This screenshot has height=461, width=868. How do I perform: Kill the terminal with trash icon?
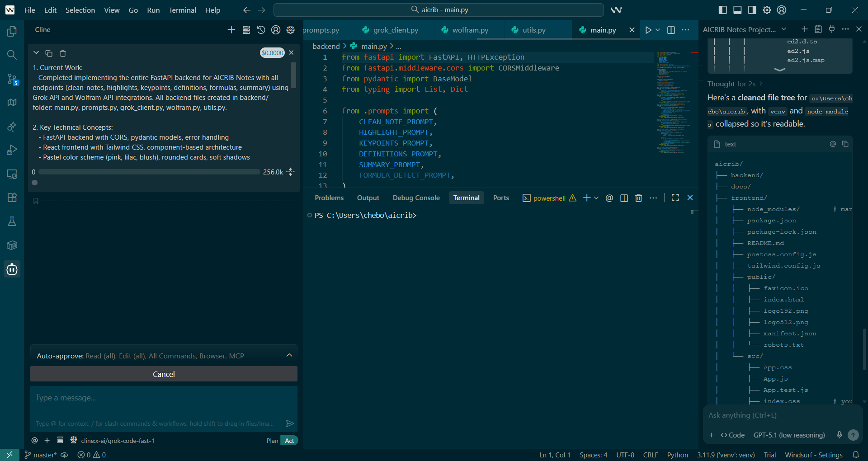pyautogui.click(x=638, y=198)
